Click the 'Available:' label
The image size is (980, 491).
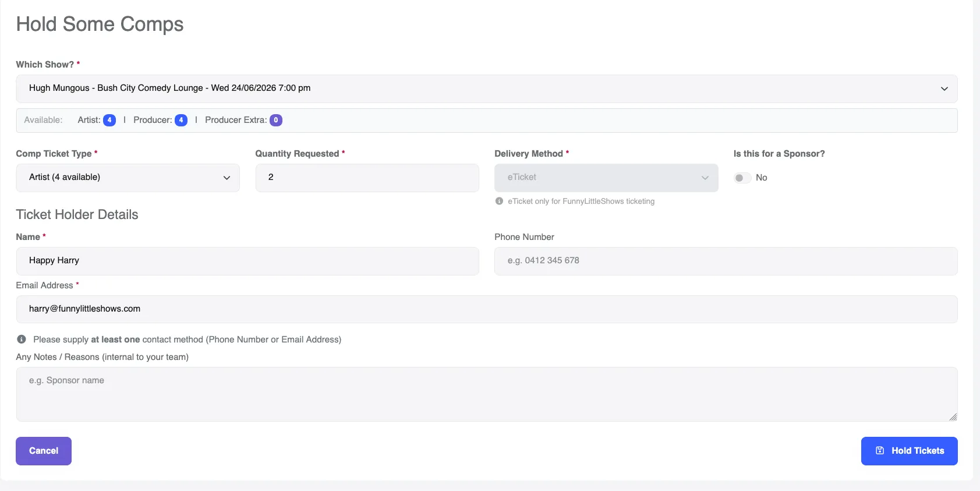43,120
